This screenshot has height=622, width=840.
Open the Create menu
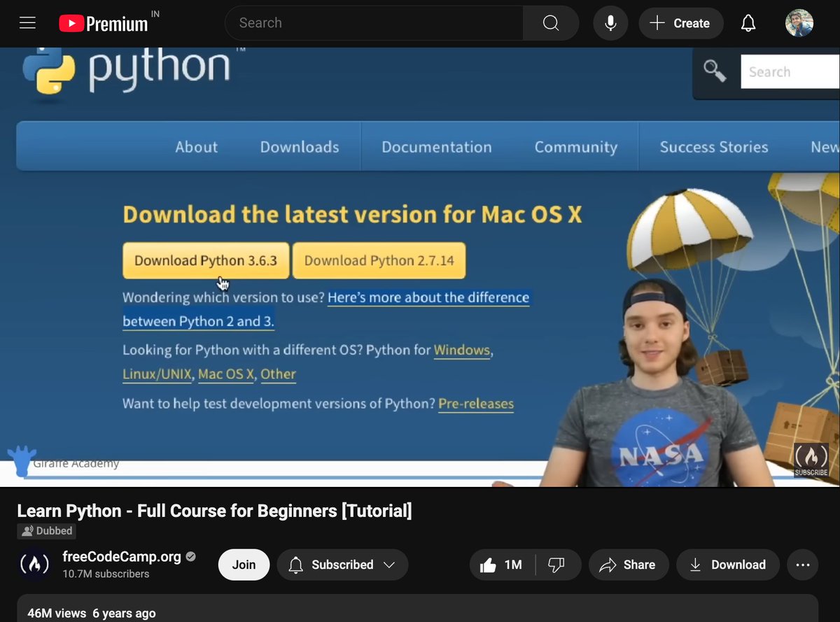(680, 23)
